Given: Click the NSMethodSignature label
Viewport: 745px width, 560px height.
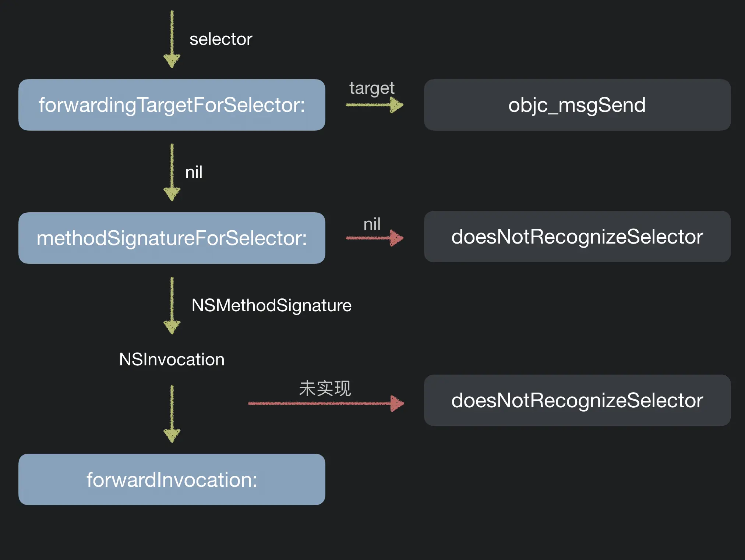Looking at the screenshot, I should click(271, 305).
